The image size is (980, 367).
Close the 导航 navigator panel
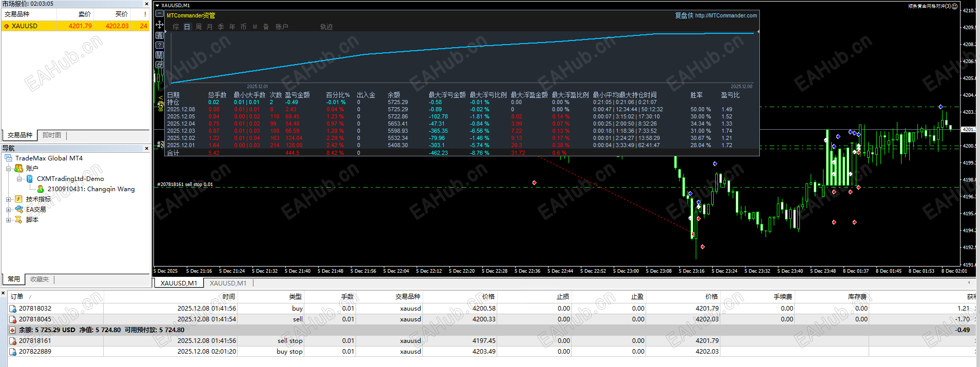[147, 148]
